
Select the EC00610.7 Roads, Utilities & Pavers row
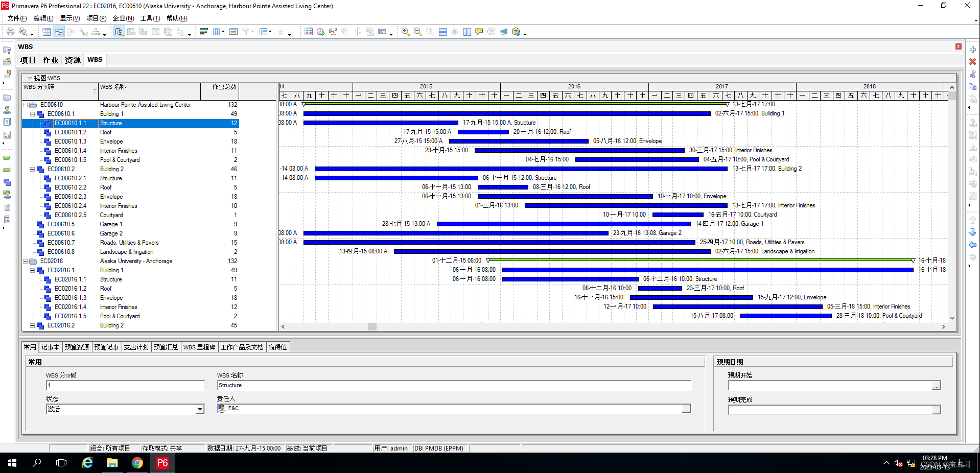130,243
